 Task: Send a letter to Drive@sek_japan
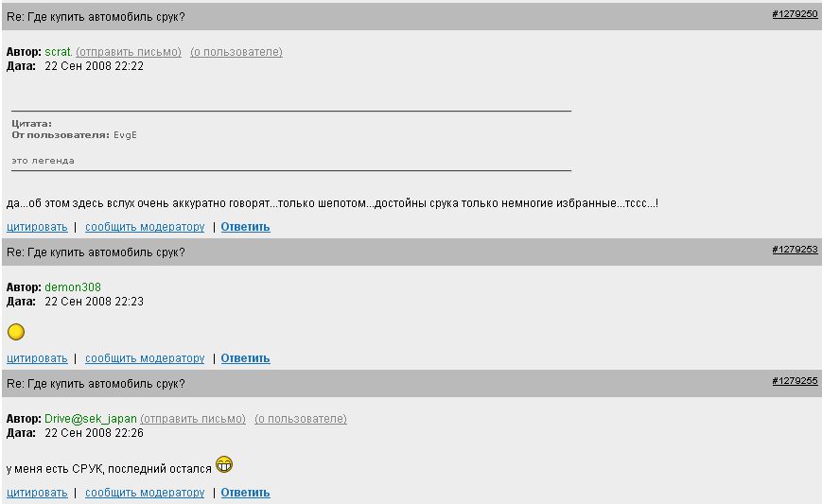pyautogui.click(x=193, y=419)
